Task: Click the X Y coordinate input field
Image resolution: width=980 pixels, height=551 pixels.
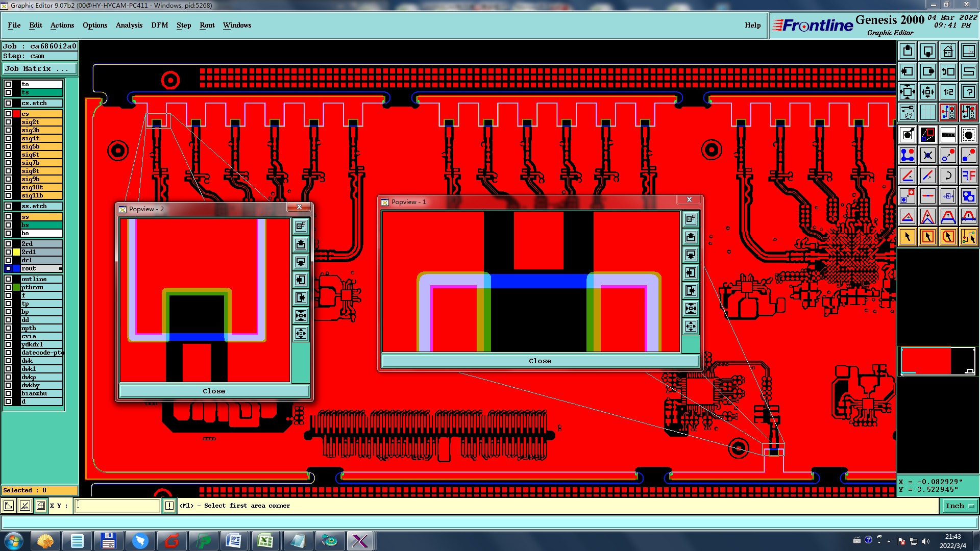Action: [x=117, y=506]
